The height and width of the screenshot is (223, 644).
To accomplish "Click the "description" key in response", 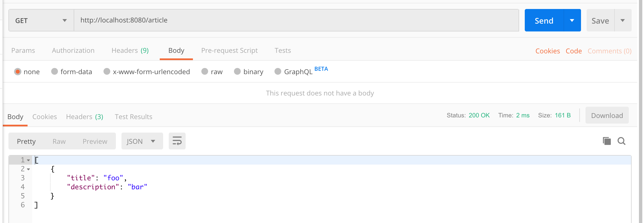I will pos(93,187).
